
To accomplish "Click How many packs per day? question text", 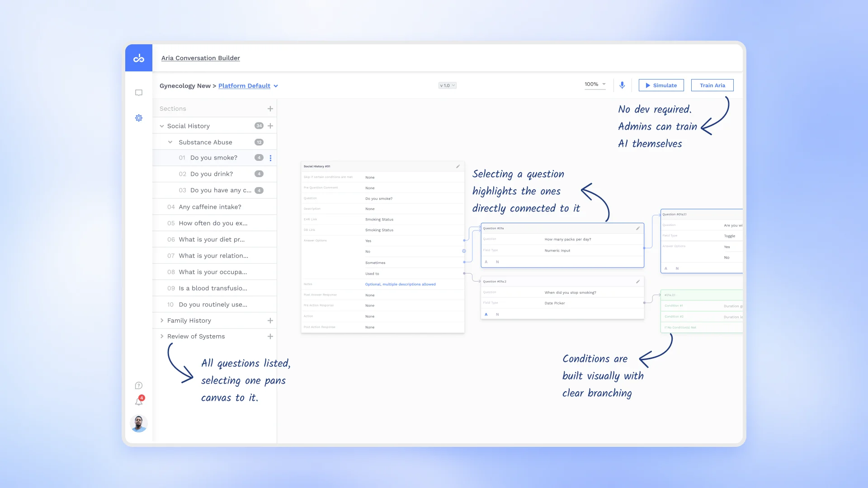I will click(x=568, y=239).
